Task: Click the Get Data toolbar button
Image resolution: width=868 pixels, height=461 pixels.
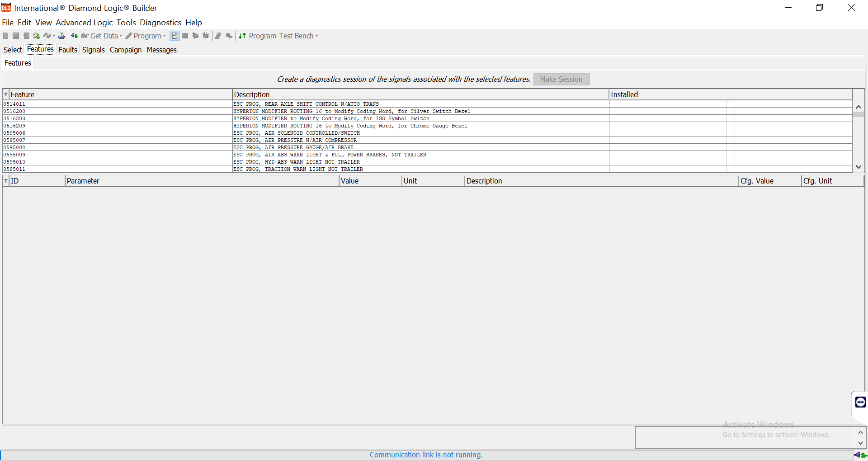Action: (99, 36)
